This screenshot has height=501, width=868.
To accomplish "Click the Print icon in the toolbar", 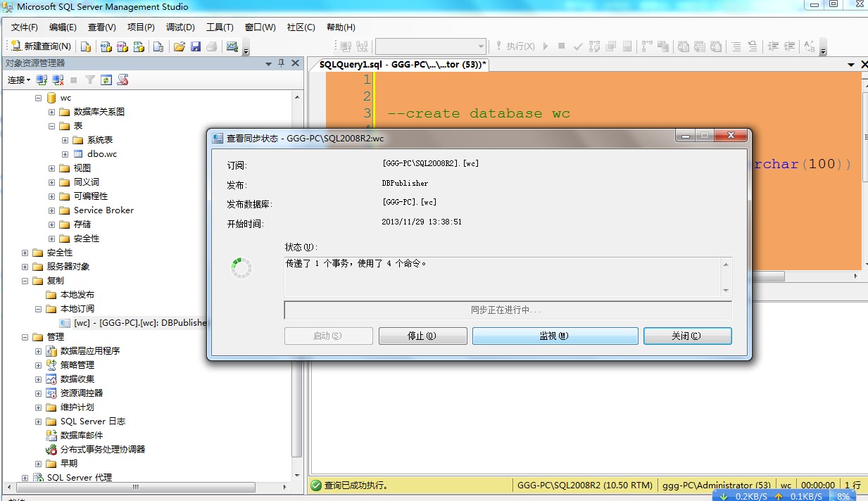I will tap(212, 46).
